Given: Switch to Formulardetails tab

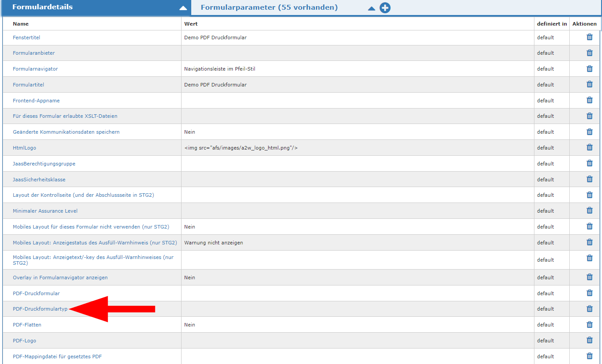Looking at the screenshot, I should [x=42, y=7].
